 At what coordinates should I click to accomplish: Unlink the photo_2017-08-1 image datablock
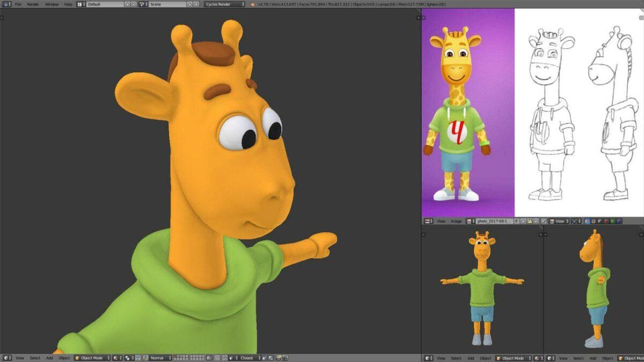click(x=536, y=221)
